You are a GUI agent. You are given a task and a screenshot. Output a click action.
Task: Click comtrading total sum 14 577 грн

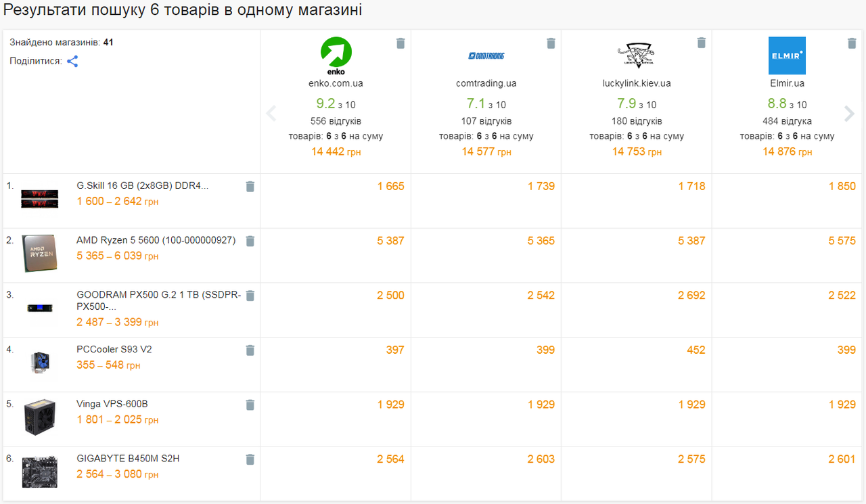(x=486, y=152)
